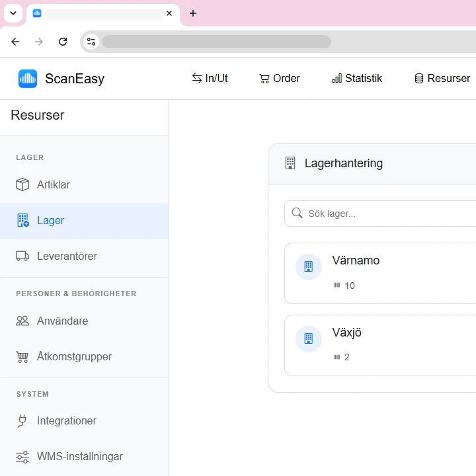
Task: Click the ScanEasy brand name
Action: [75, 79]
